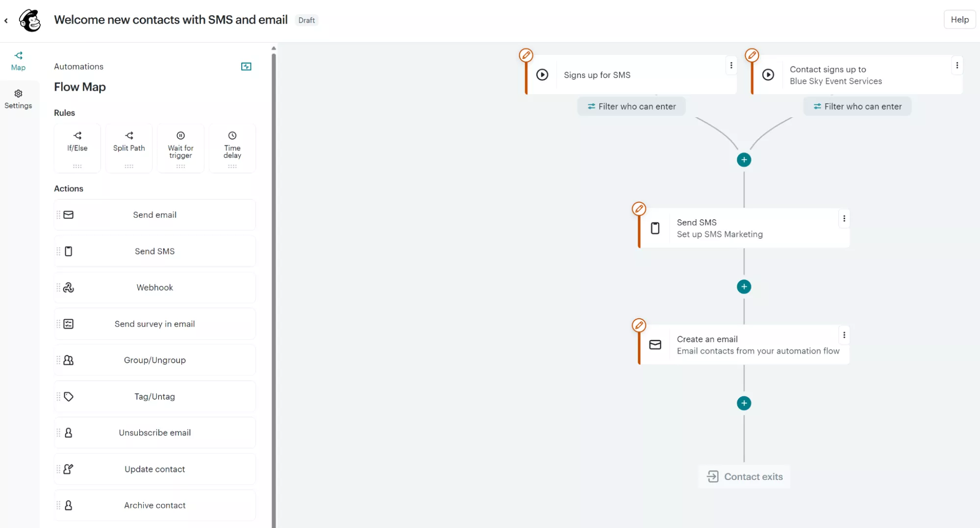Click the Automations breadcrumb label
The image size is (980, 528).
79,66
